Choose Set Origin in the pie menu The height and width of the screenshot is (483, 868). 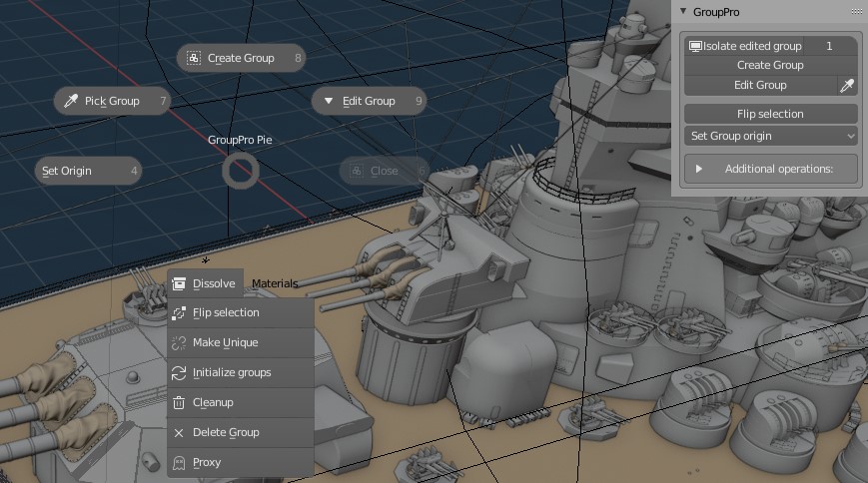pyautogui.click(x=89, y=171)
